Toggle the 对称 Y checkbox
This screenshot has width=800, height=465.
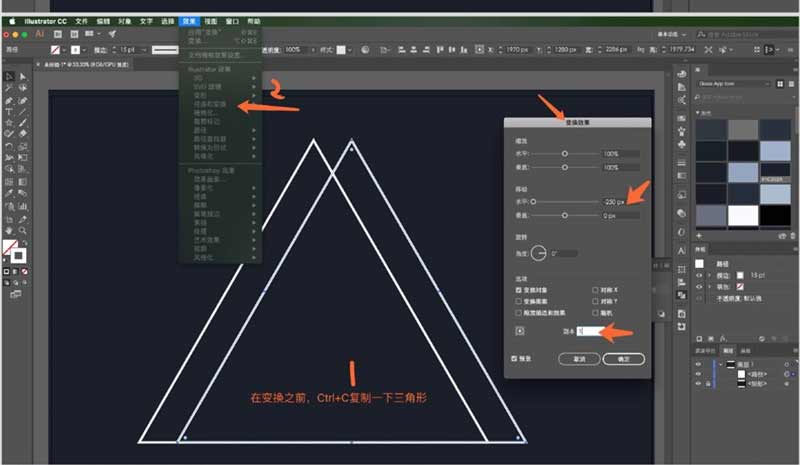coord(595,302)
